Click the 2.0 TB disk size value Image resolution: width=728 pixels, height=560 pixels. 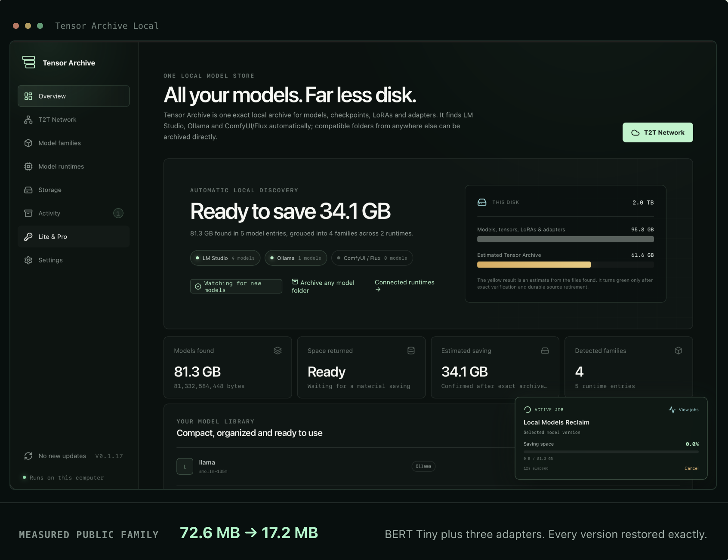click(x=643, y=202)
